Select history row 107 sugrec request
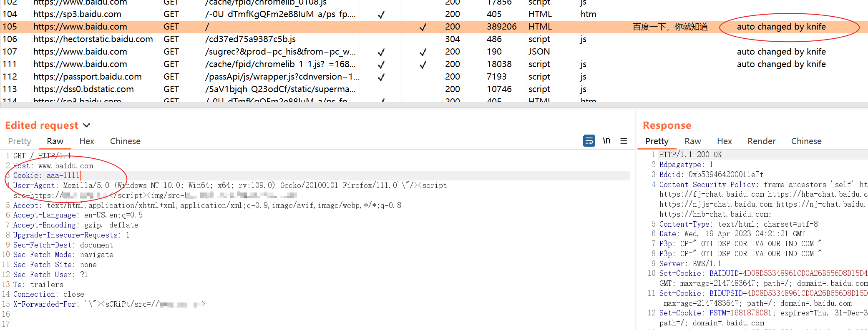This screenshot has height=330, width=868. tap(434, 52)
